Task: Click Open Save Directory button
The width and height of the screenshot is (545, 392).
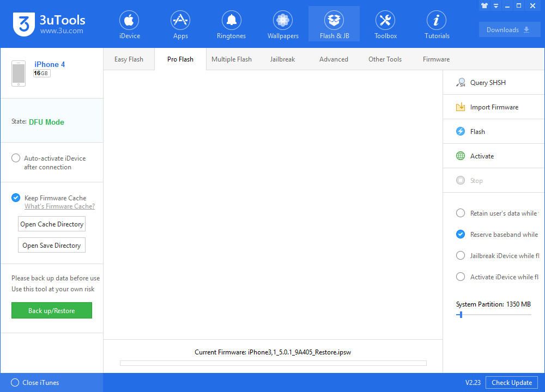Action: pos(52,245)
